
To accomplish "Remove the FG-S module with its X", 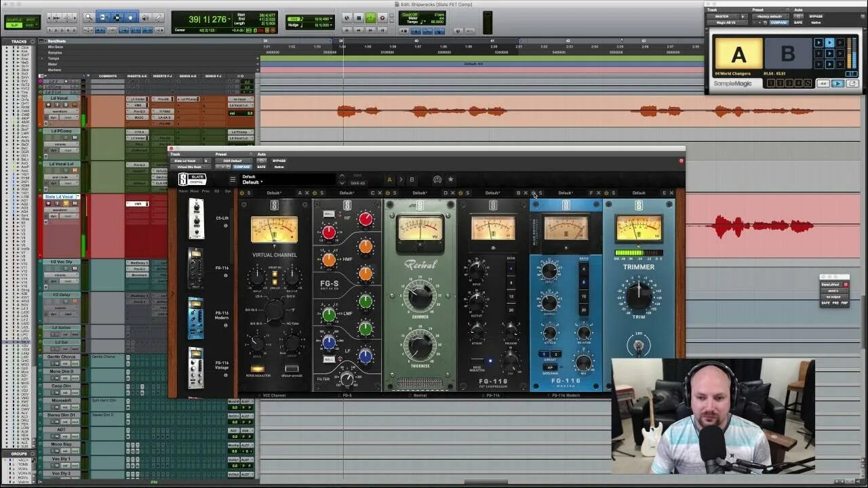I will (379, 193).
